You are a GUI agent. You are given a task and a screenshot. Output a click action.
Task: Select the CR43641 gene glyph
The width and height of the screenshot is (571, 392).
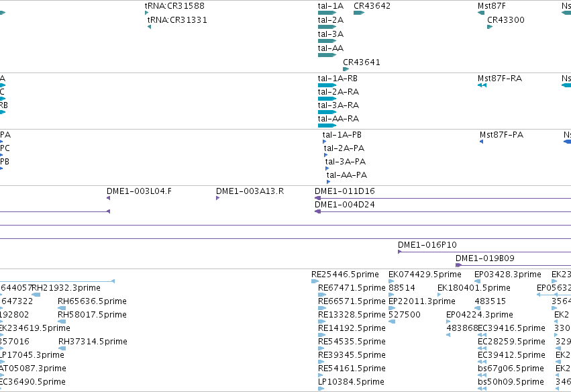[x=346, y=69]
